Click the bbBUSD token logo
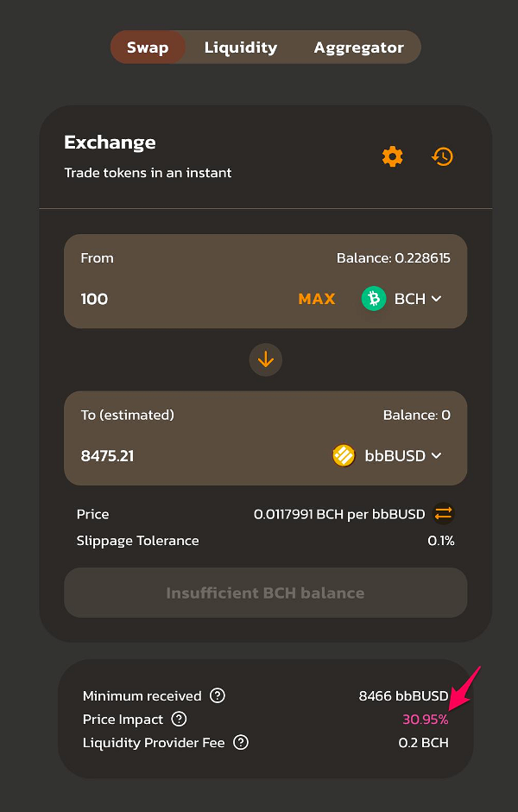518x812 pixels. [x=344, y=456]
